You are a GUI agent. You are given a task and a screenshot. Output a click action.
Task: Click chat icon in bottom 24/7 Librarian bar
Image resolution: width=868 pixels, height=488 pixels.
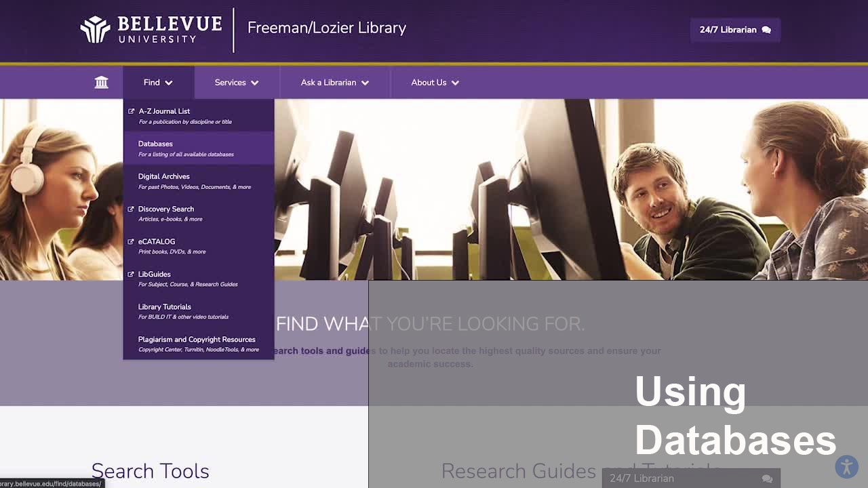click(x=767, y=479)
